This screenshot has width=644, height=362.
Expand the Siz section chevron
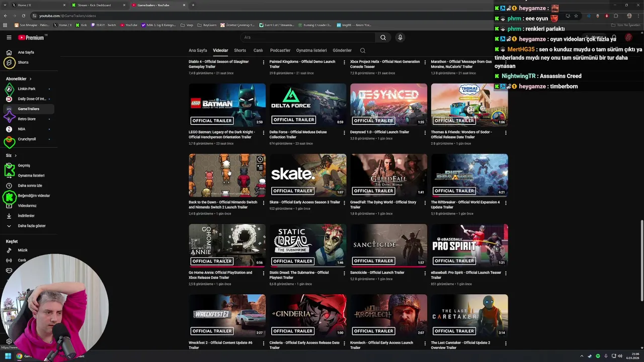pyautogui.click(x=16, y=155)
